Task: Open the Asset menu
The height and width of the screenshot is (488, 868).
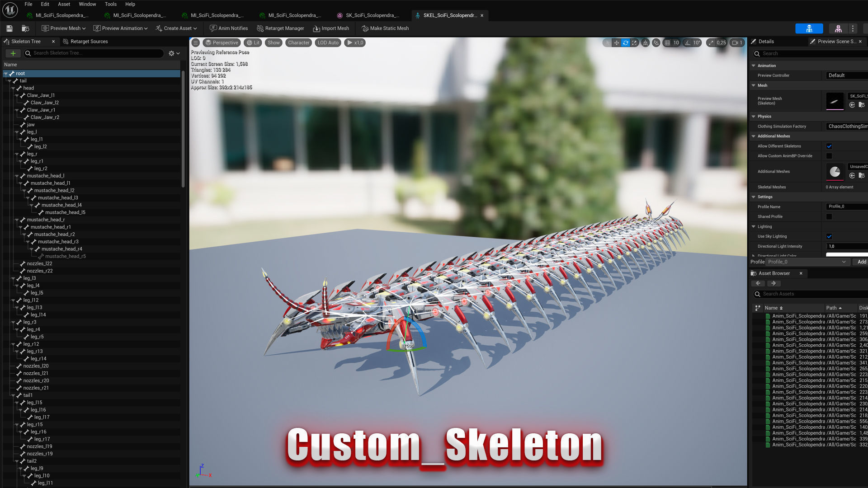Action: (64, 4)
